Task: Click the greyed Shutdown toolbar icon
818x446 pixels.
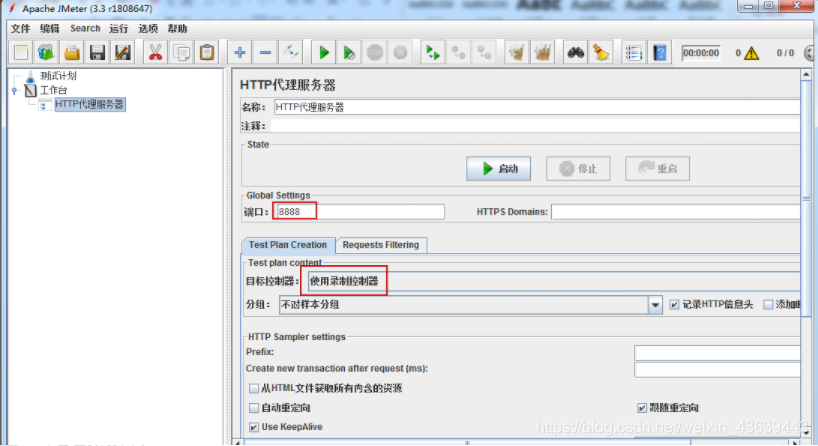Action: 400,53
